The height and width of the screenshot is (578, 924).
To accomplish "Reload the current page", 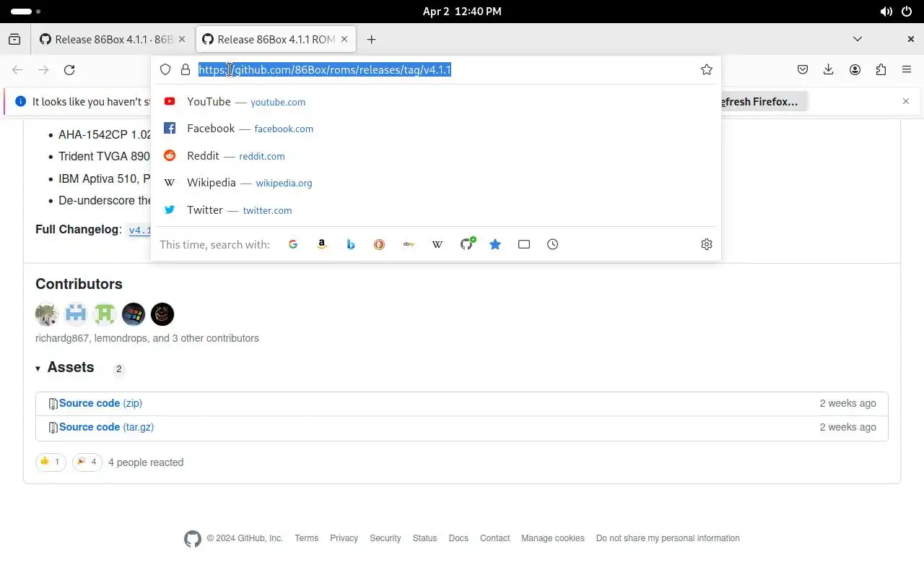I will click(x=69, y=70).
